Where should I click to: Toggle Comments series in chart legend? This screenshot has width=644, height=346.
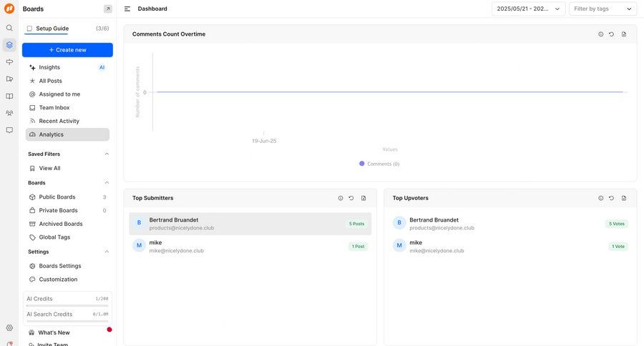[x=379, y=164]
